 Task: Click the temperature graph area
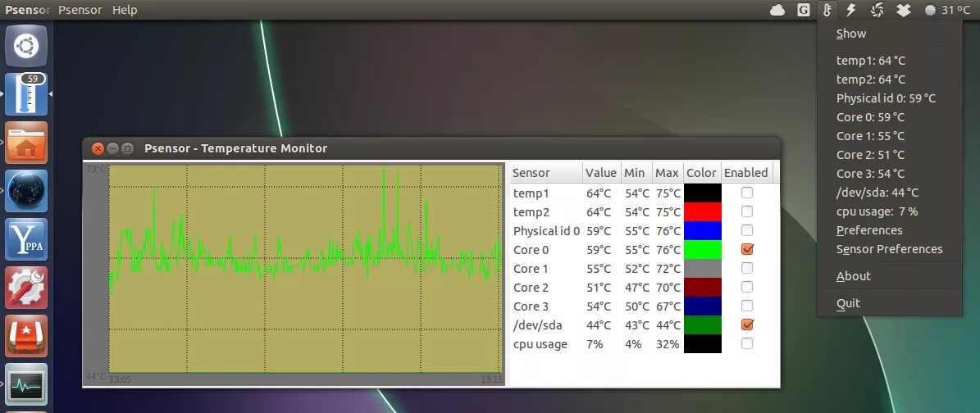[305, 269]
